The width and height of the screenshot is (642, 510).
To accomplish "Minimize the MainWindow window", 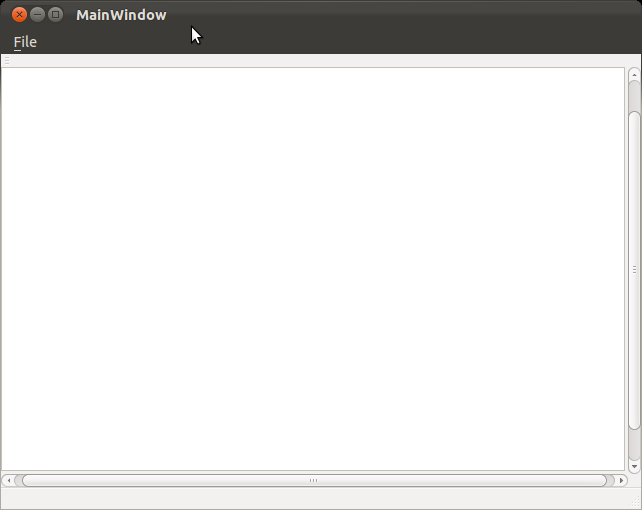I will (x=37, y=15).
